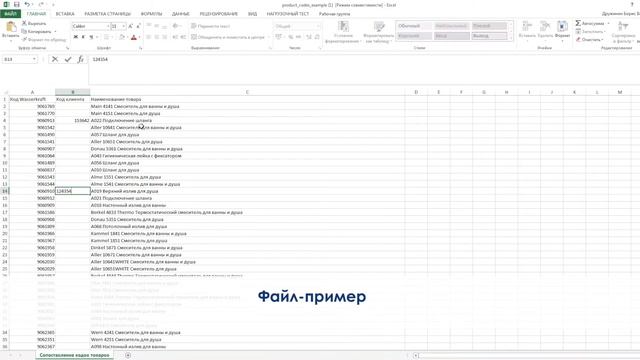
Task: Apply the Обычный cell style
Action: coord(414,26)
